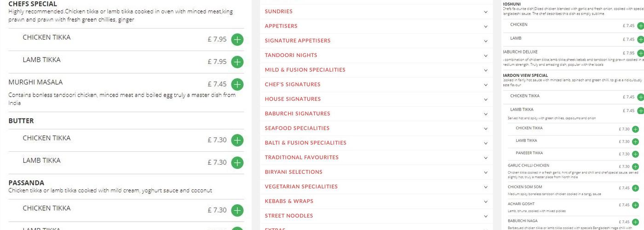Open the Tandoori Nights menu category

[291, 55]
